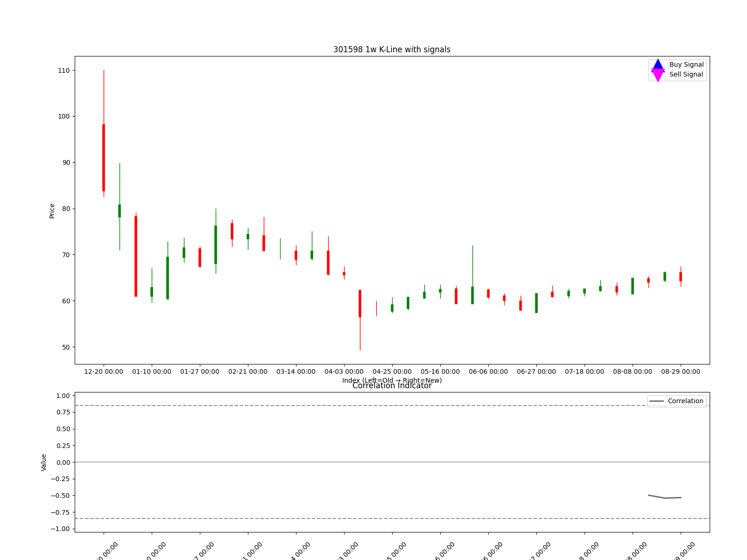
Task: Click the 0.75 correlation axis value
Action: (x=63, y=413)
